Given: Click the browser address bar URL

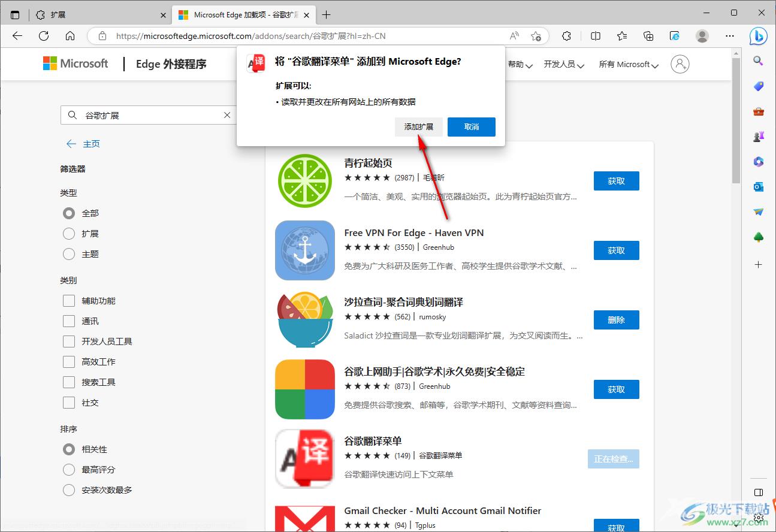Looking at the screenshot, I should coord(250,36).
